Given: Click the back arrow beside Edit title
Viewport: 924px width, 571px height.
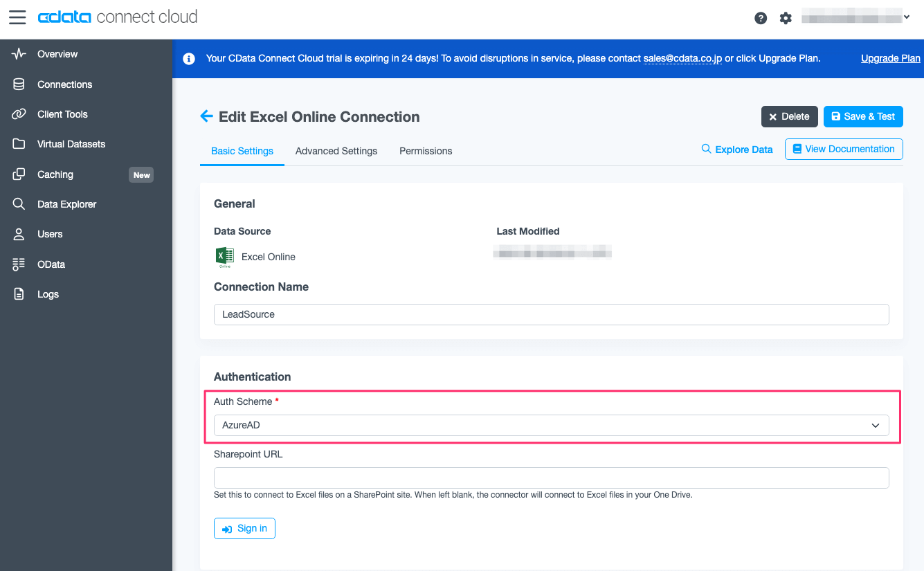Looking at the screenshot, I should click(x=206, y=116).
